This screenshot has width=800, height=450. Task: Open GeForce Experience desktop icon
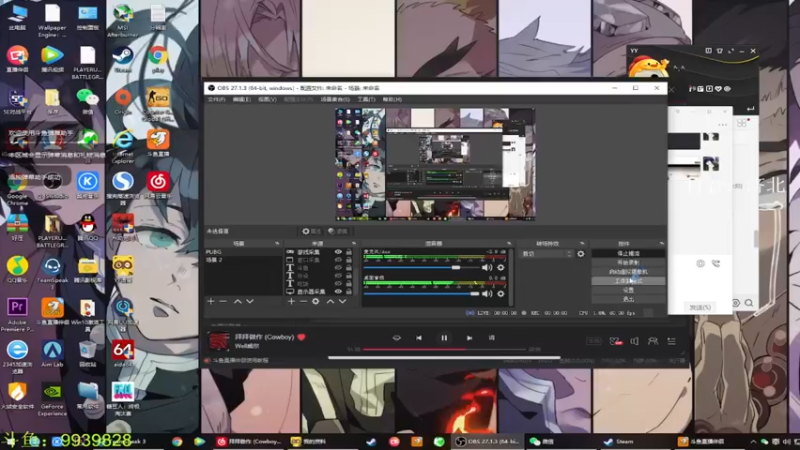point(52,399)
